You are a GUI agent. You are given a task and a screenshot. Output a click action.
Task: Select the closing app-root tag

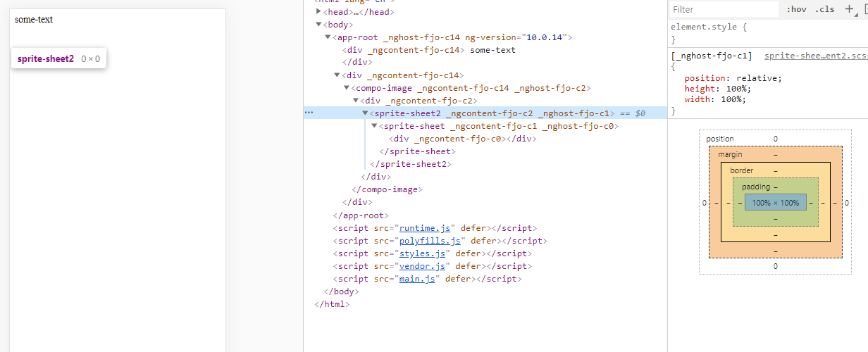[x=361, y=215]
